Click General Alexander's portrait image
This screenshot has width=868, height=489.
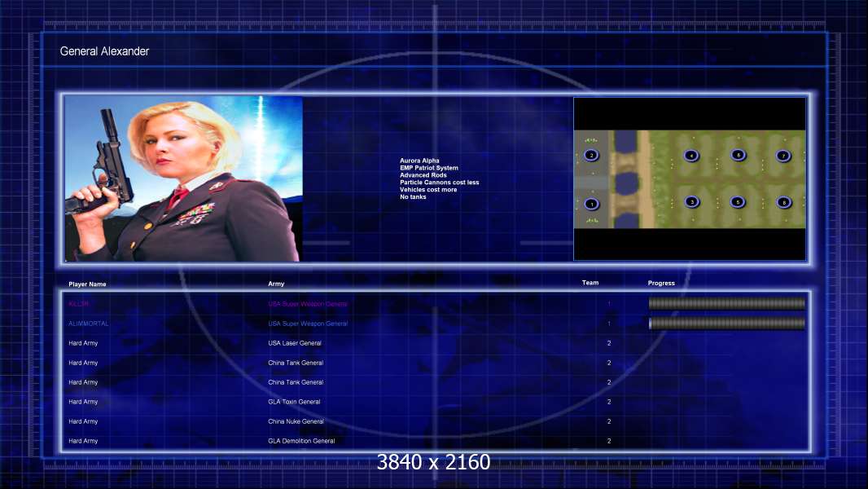coord(183,178)
